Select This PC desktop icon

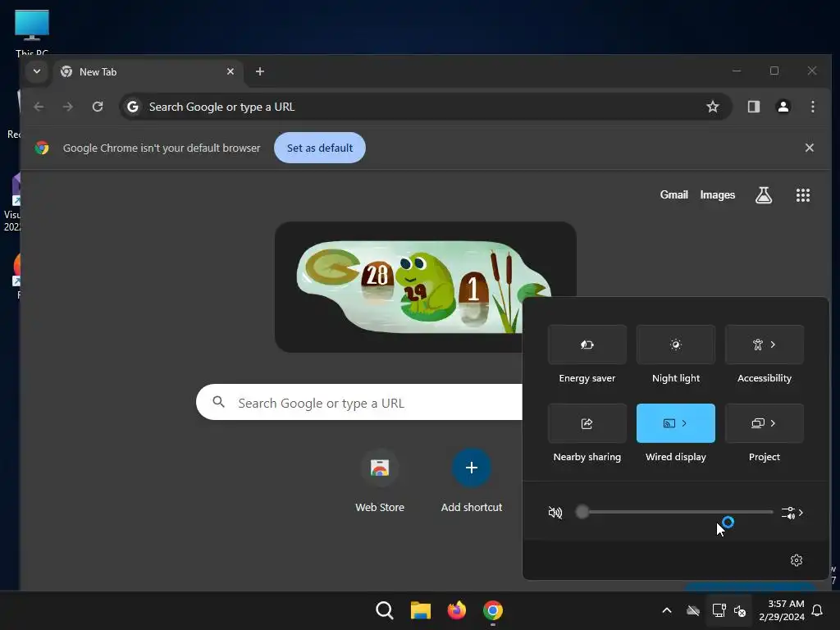pyautogui.click(x=32, y=32)
